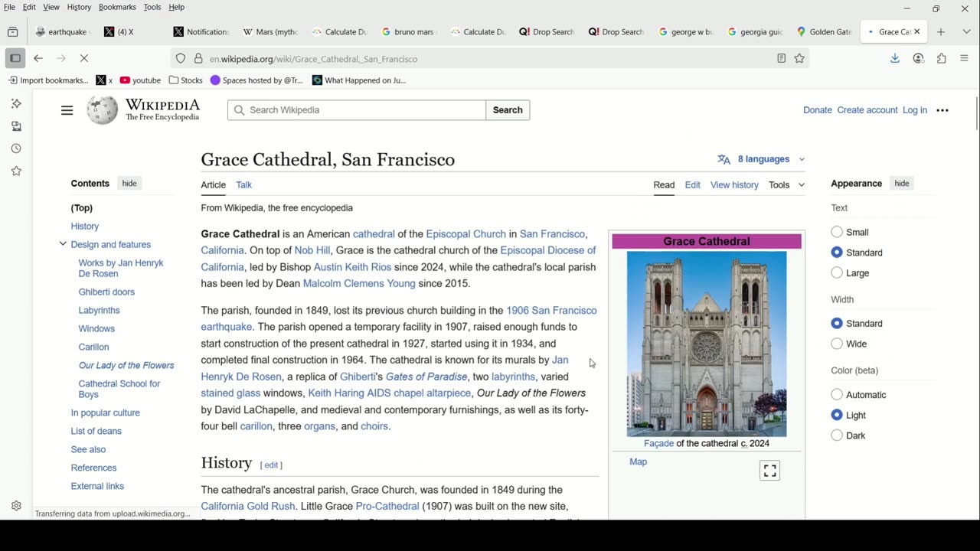Screen dimensions: 980x551
Task: Open synced tabs sidebar icon
Action: (x=16, y=126)
